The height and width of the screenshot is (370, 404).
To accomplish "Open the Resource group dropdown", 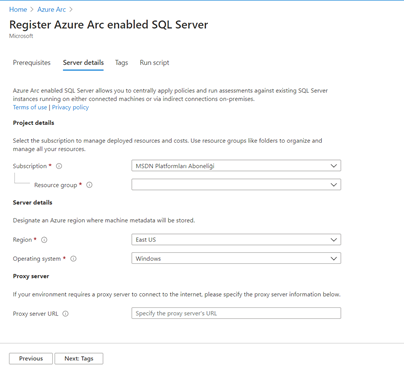I will [x=236, y=185].
